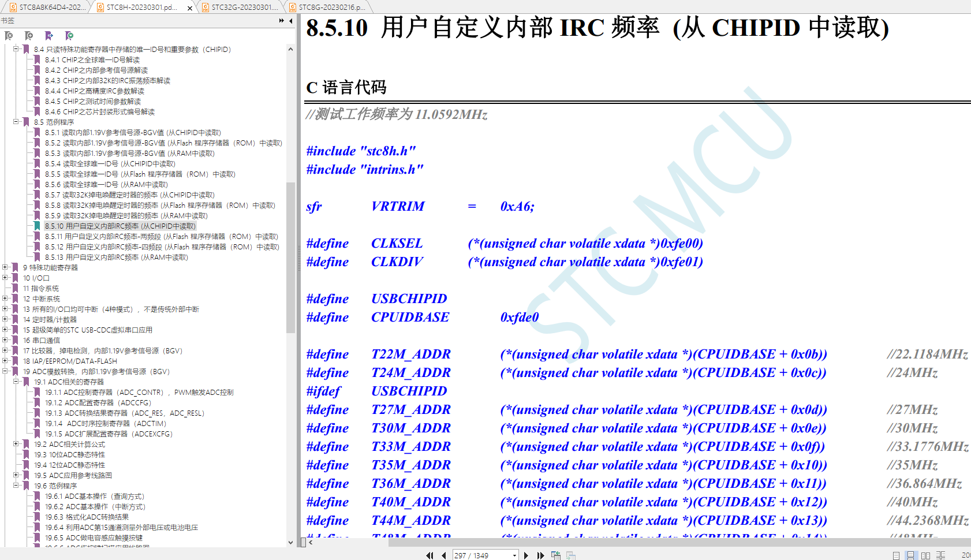Click bookmark icon of 8.5 范例程序
The height and width of the screenshot is (560, 971).
click(x=26, y=122)
